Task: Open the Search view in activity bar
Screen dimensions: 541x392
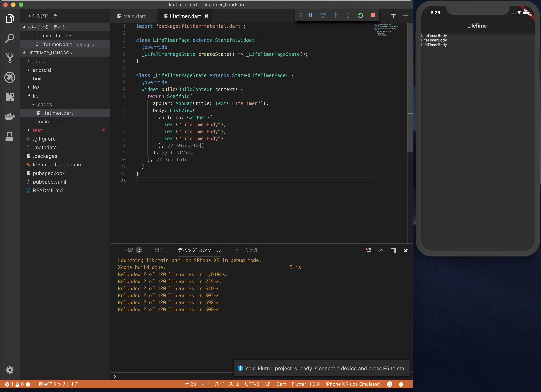Action: 10,38
